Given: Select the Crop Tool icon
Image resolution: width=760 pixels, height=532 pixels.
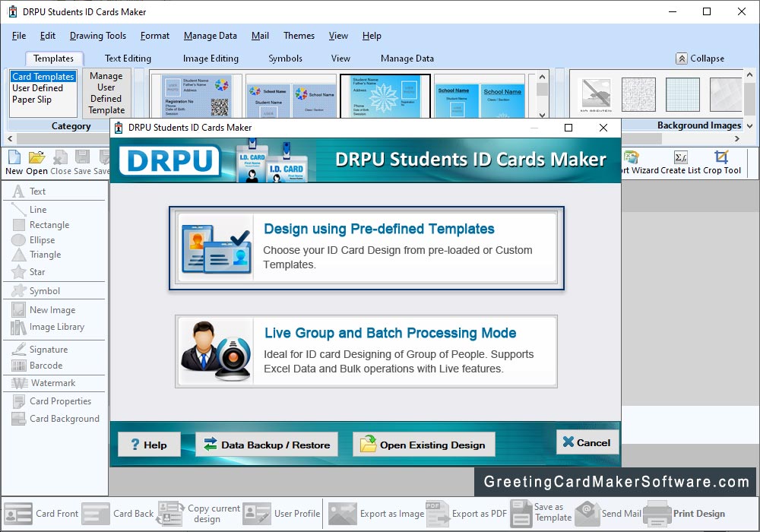Looking at the screenshot, I should tap(722, 163).
